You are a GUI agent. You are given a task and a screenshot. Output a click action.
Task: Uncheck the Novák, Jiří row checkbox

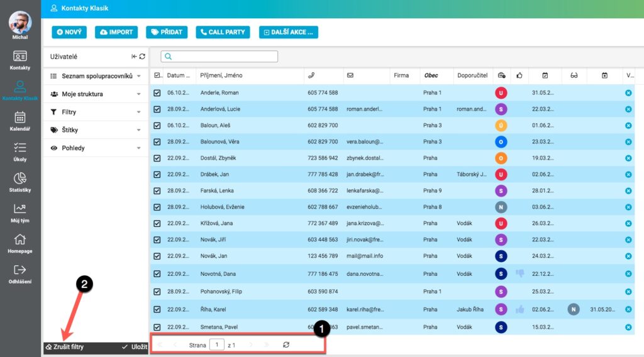pos(157,239)
